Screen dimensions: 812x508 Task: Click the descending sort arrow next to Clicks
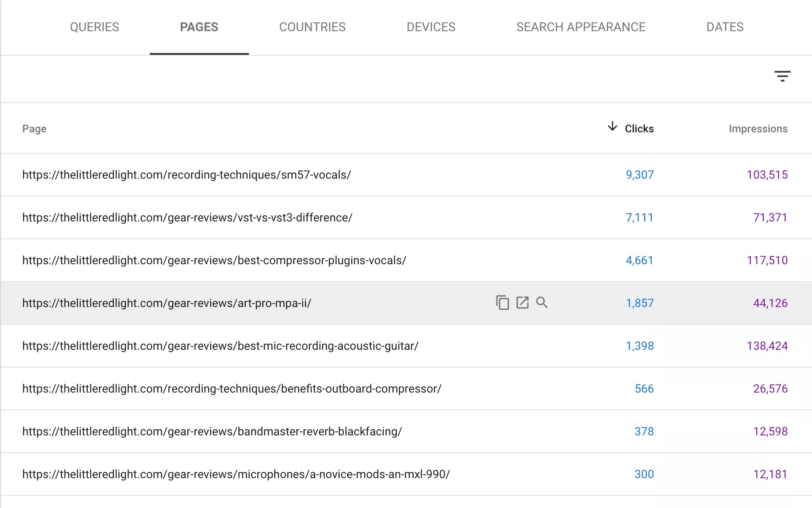(x=613, y=127)
